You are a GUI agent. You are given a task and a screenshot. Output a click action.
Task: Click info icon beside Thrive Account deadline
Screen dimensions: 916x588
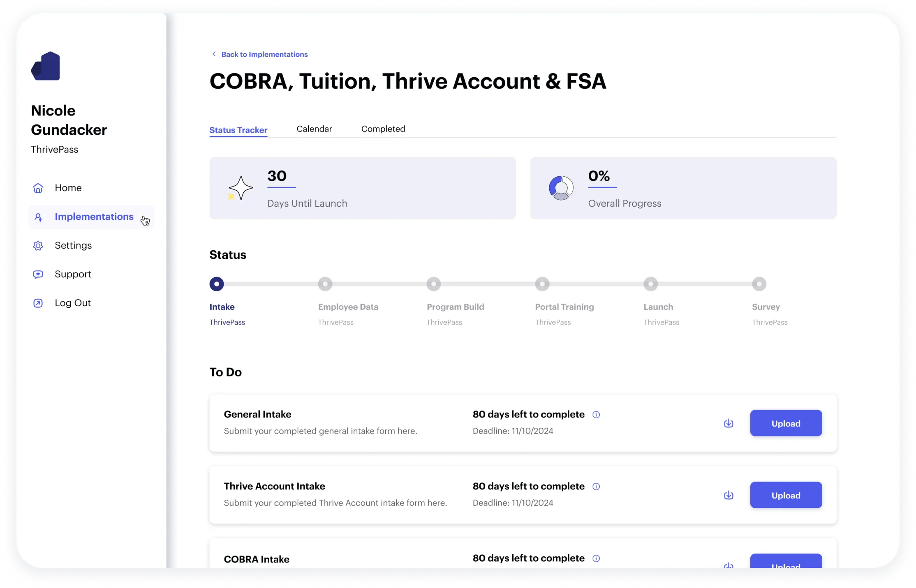pyautogui.click(x=596, y=487)
